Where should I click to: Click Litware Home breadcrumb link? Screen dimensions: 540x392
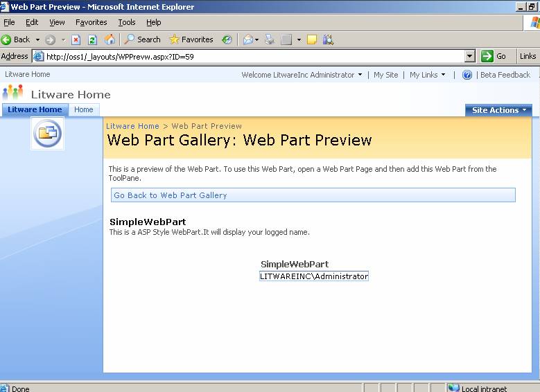[x=132, y=126]
